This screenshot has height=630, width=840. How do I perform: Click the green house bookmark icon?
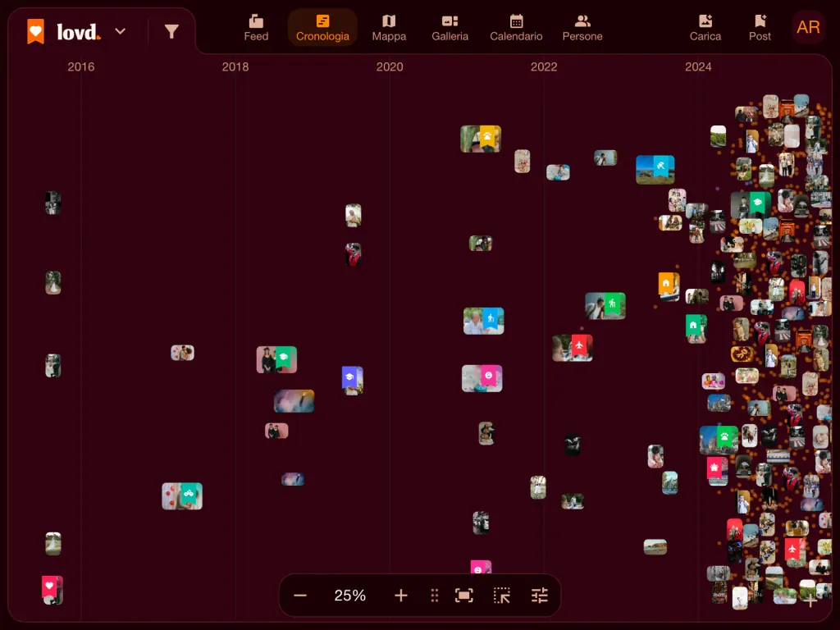pyautogui.click(x=693, y=326)
